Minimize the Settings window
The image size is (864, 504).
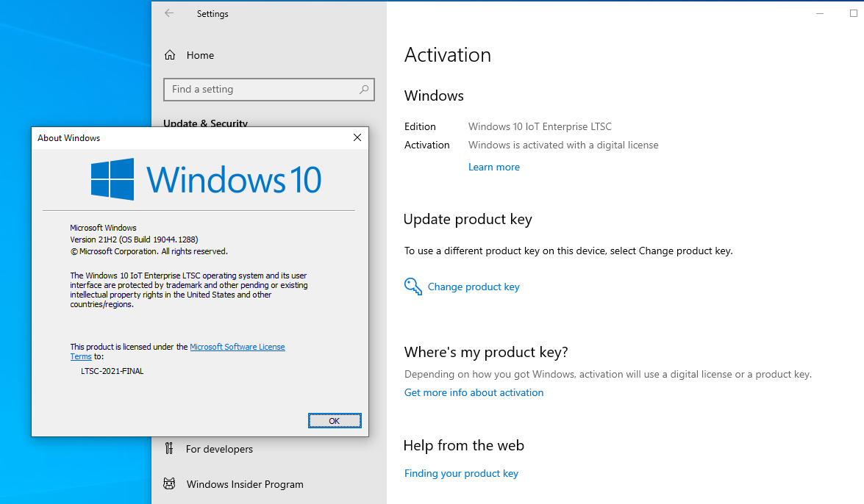click(819, 13)
